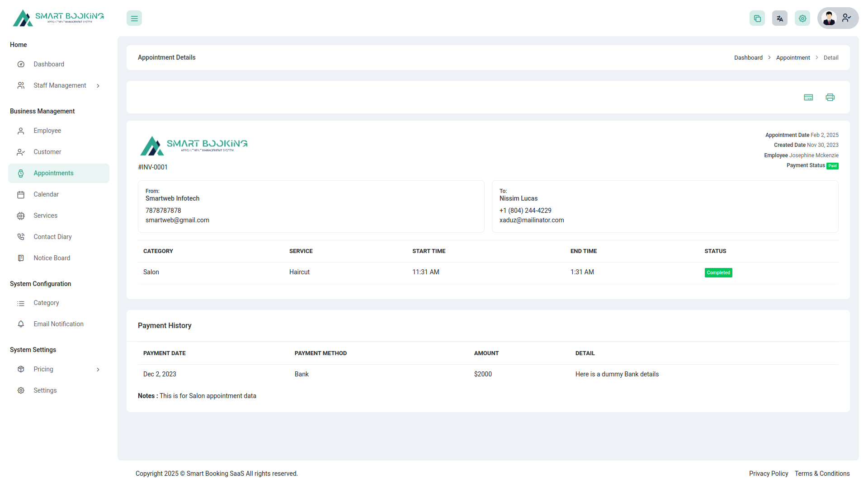Open the Dashboard menu item
Screen dimensions: 868x488
click(49, 64)
